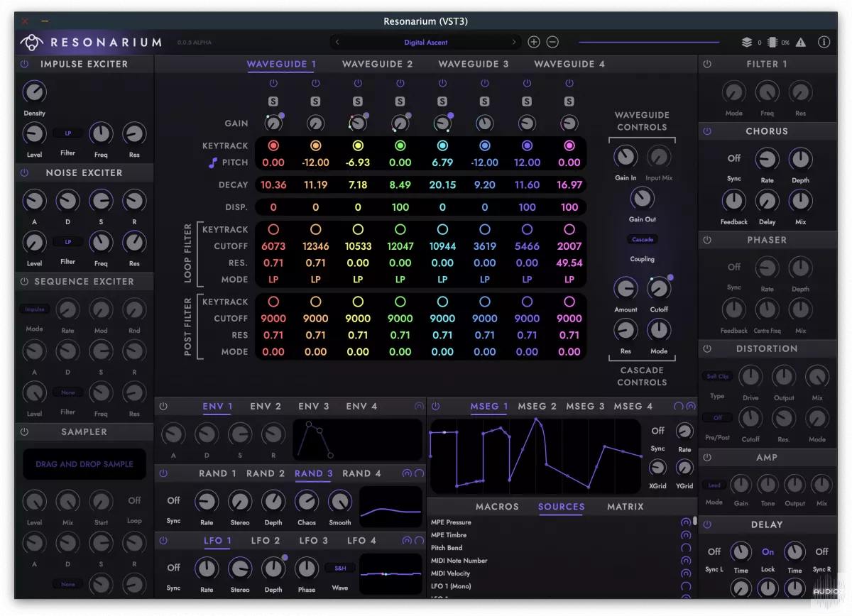Solo the first resonator with S button
The image size is (852, 616).
(x=273, y=101)
